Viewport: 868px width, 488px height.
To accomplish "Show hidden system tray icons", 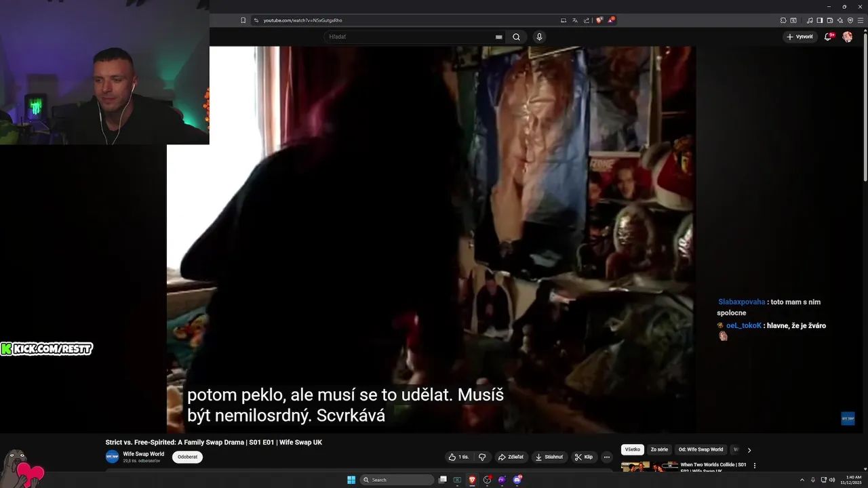I will [x=802, y=480].
